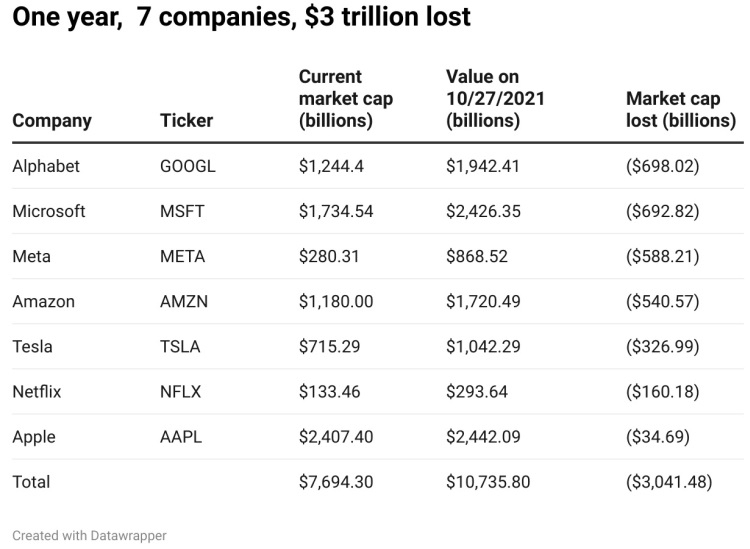Viewport: 750px width, 549px height.
Task: Select the Value on 10/27/2021 column header
Action: [x=492, y=98]
